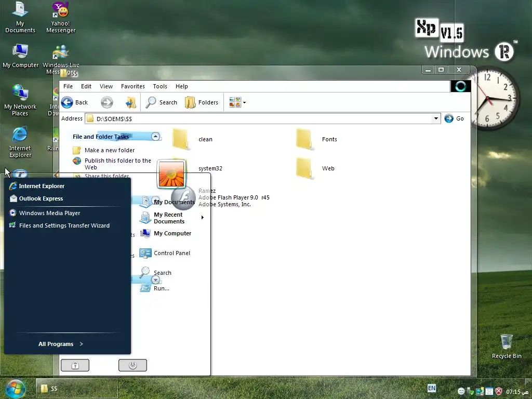Collapse lower task pane section chevron
Screen dimensions: 532x399
155,280
